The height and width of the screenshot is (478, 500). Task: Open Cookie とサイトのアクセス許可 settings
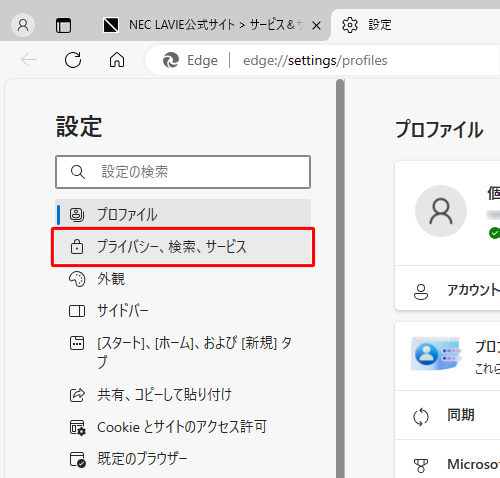(x=183, y=427)
